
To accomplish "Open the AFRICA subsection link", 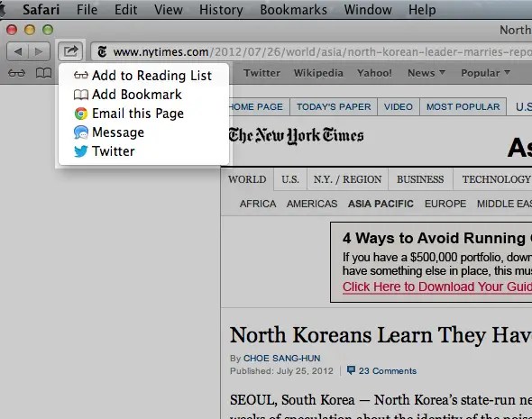I will pyautogui.click(x=258, y=204).
